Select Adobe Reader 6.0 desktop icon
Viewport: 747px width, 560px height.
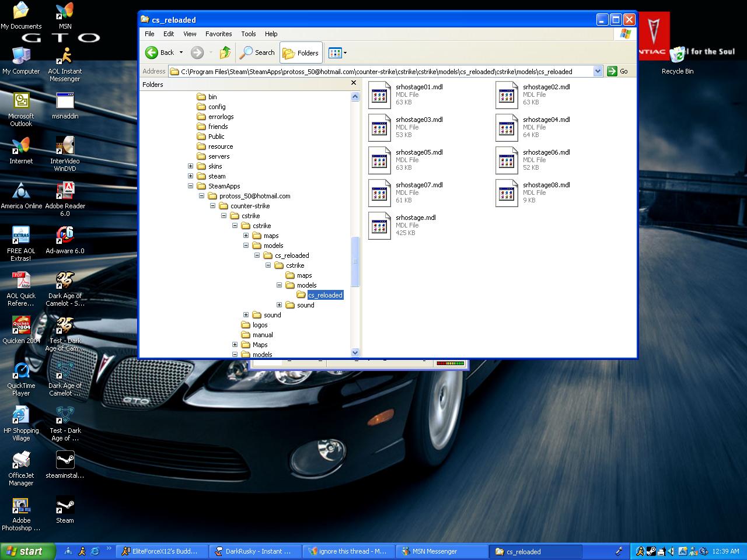pos(65,199)
